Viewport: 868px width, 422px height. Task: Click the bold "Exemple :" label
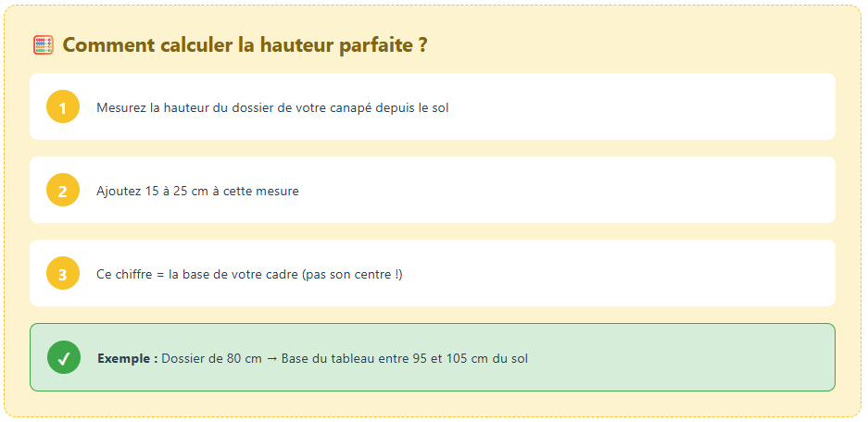click(x=128, y=358)
